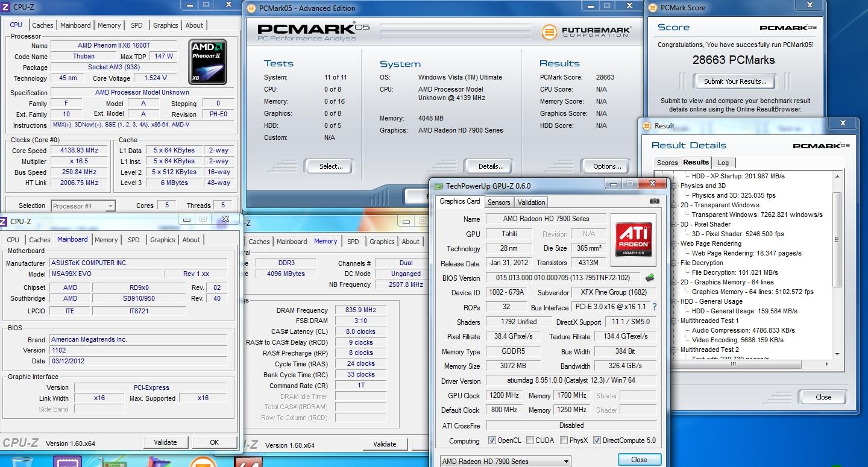Toggle the OpenCL checkbox in GPU-Z

click(x=492, y=440)
